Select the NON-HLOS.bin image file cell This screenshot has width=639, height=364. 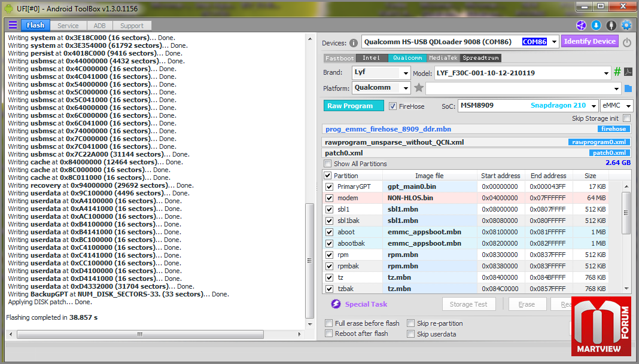[x=430, y=198]
